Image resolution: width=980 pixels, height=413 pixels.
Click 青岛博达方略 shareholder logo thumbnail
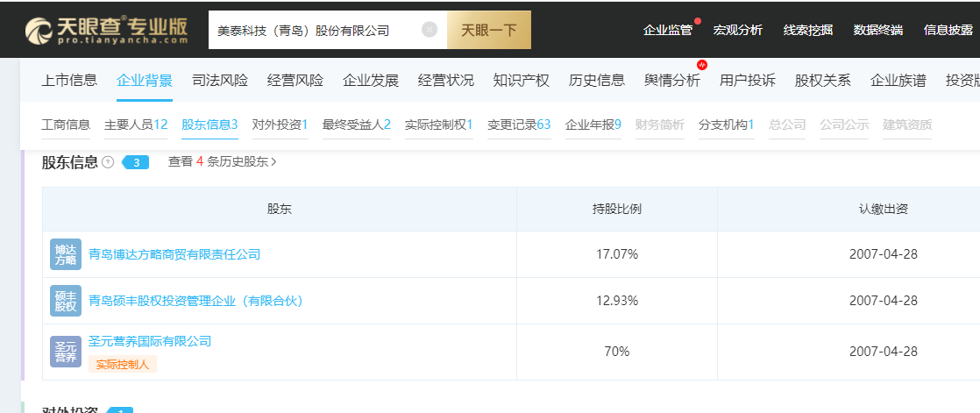66,254
